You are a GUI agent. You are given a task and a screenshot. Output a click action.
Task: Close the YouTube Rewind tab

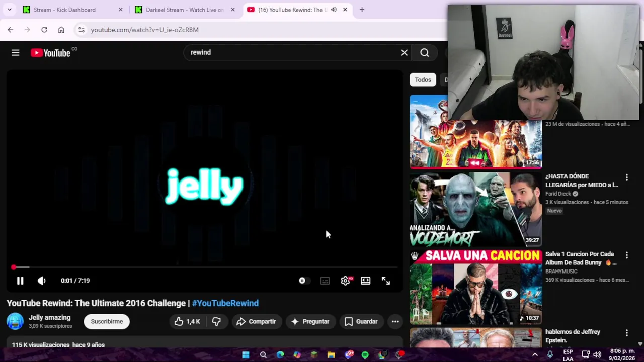point(345,10)
